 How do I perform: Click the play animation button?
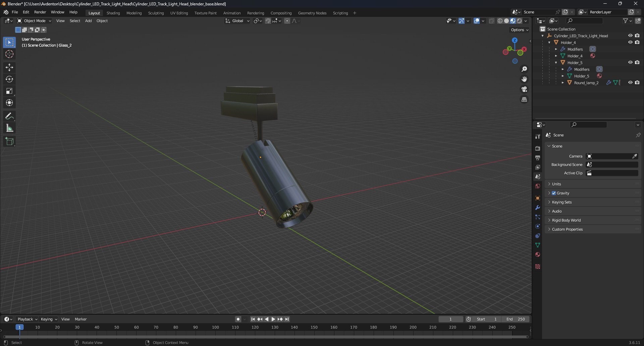point(273,319)
